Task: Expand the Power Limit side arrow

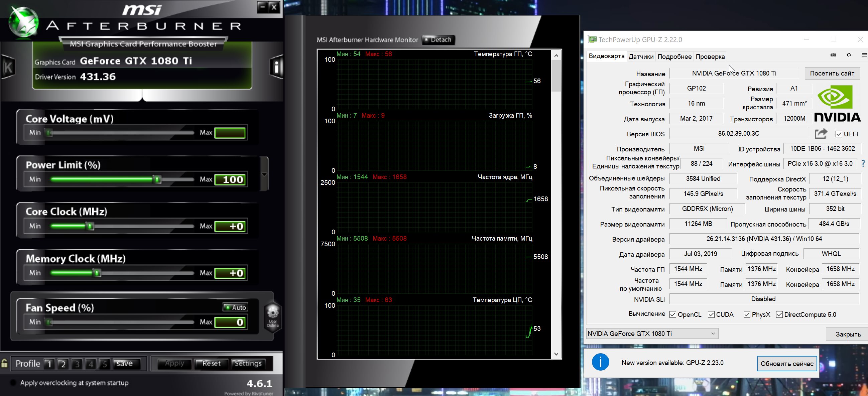Action: (264, 174)
